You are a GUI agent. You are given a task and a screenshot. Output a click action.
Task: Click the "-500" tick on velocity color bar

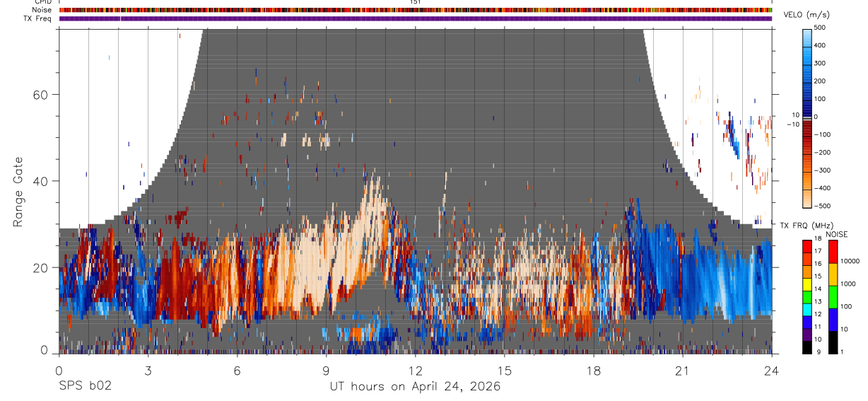[x=823, y=207]
